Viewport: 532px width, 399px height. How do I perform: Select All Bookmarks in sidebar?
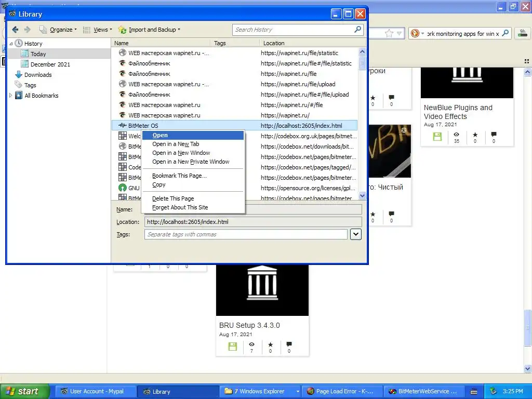coord(41,96)
